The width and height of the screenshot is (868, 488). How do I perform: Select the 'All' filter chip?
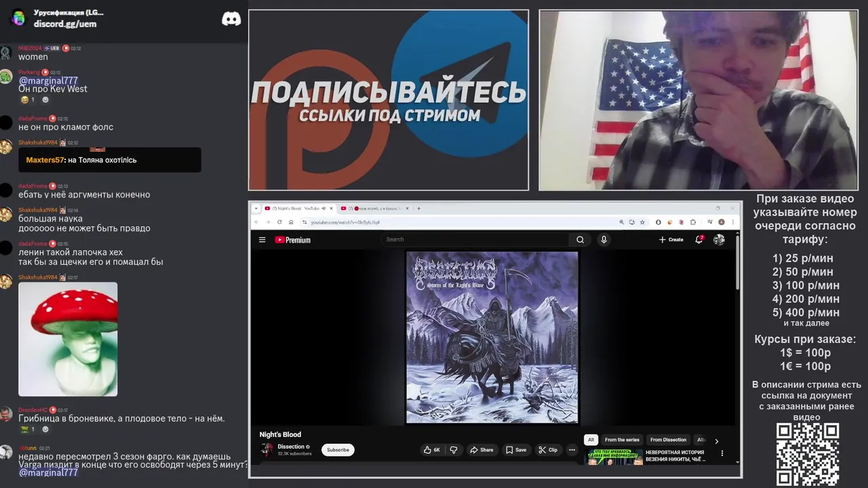591,440
